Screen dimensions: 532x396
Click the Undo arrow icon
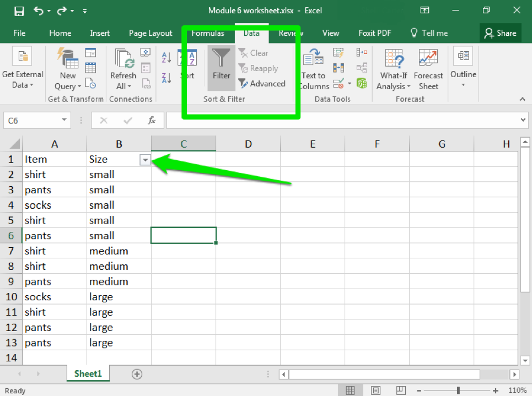(x=38, y=10)
